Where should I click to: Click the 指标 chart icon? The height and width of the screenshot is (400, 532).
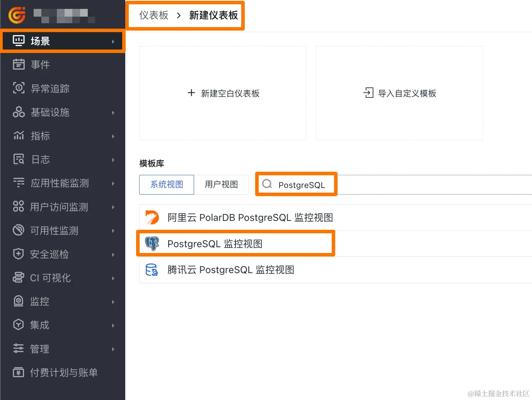point(19,135)
